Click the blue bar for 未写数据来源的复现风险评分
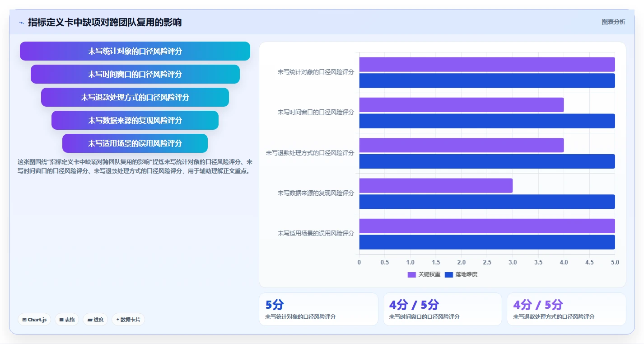The height and width of the screenshot is (344, 644). pyautogui.click(x=487, y=202)
